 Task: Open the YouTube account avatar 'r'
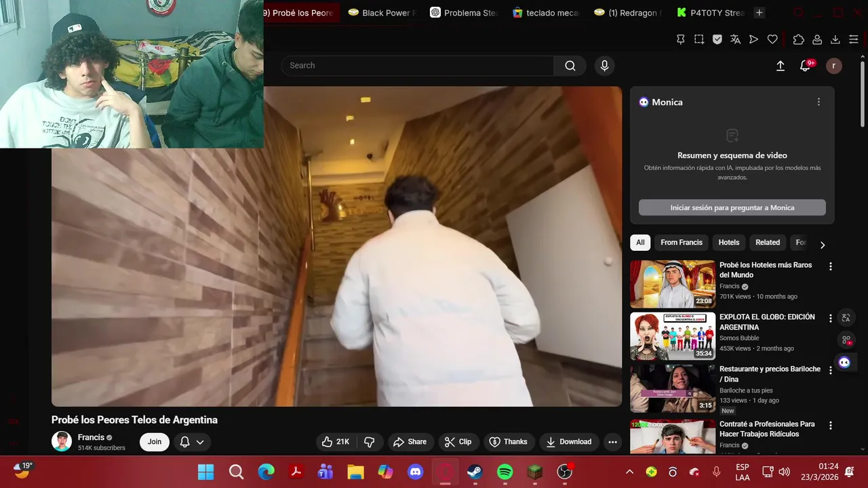(x=834, y=66)
